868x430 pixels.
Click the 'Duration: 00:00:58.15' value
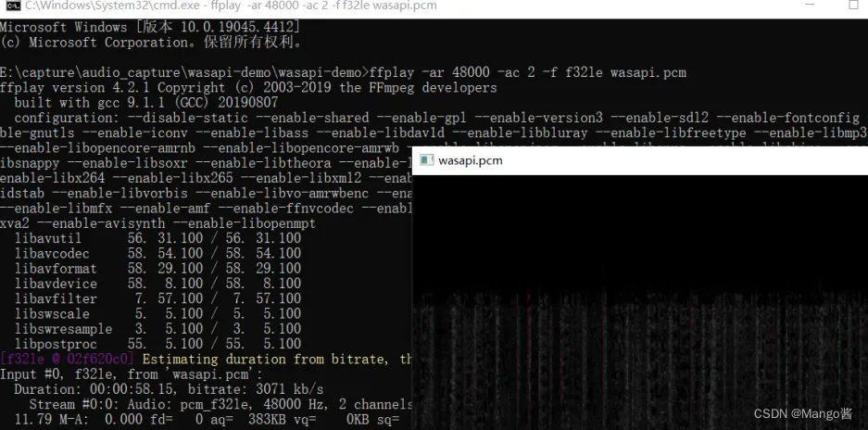(x=97, y=389)
